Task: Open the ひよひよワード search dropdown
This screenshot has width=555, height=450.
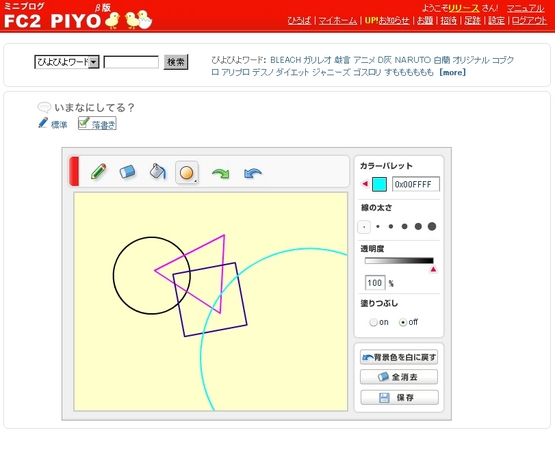Action: coord(67,62)
